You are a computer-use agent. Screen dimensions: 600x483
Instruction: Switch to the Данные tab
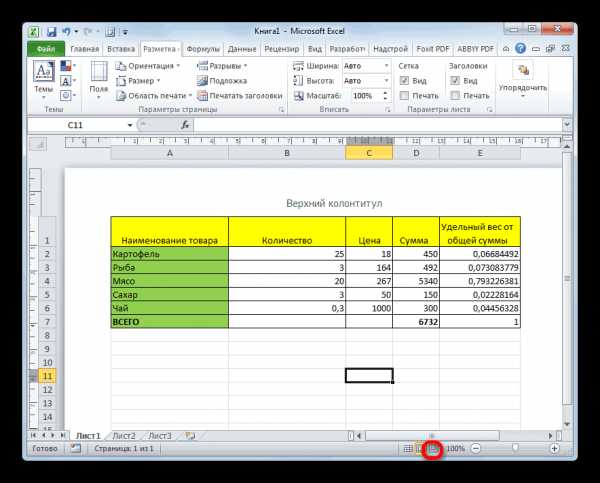tap(242, 49)
